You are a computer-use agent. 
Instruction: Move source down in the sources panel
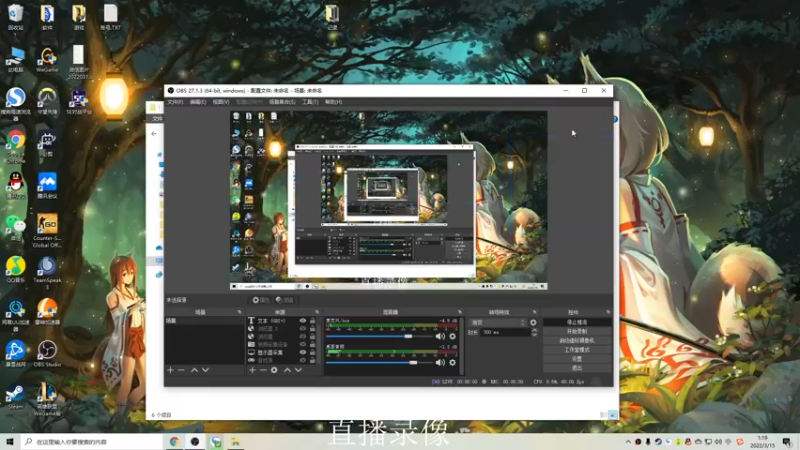point(298,370)
